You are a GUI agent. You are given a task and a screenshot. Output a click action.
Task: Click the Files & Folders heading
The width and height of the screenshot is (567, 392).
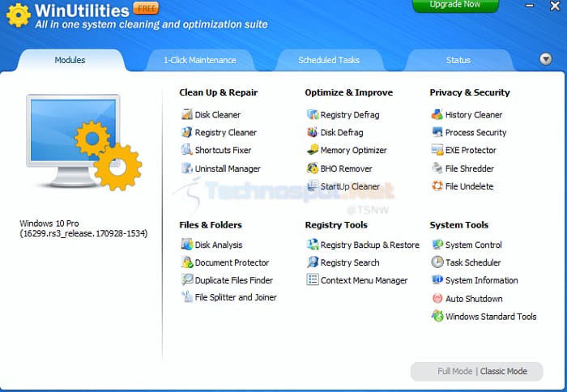pos(211,225)
